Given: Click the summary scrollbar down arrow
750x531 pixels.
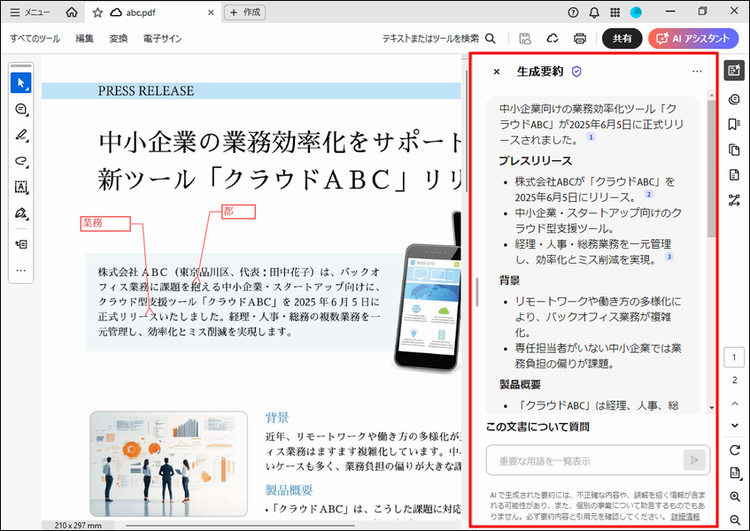Looking at the screenshot, I should (711, 408).
